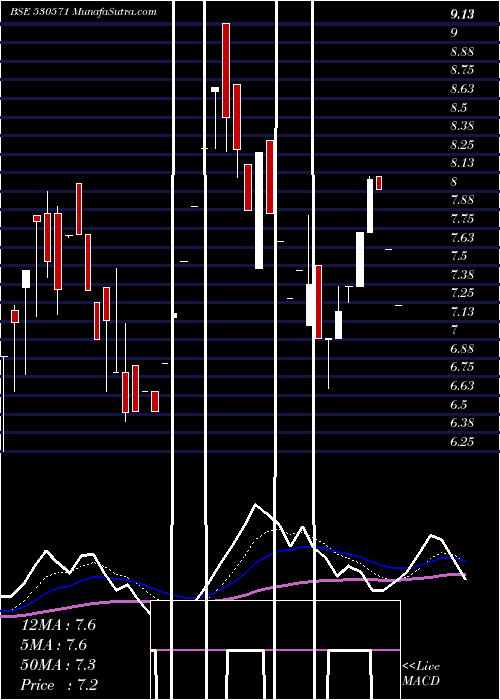Click the 6.25 bottom price label
The height and width of the screenshot is (700, 500).
(462, 442)
